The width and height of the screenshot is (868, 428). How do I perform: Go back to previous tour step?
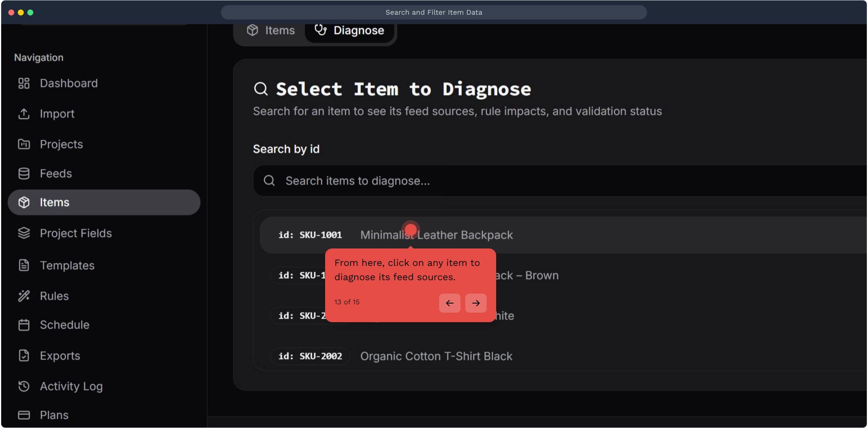449,303
